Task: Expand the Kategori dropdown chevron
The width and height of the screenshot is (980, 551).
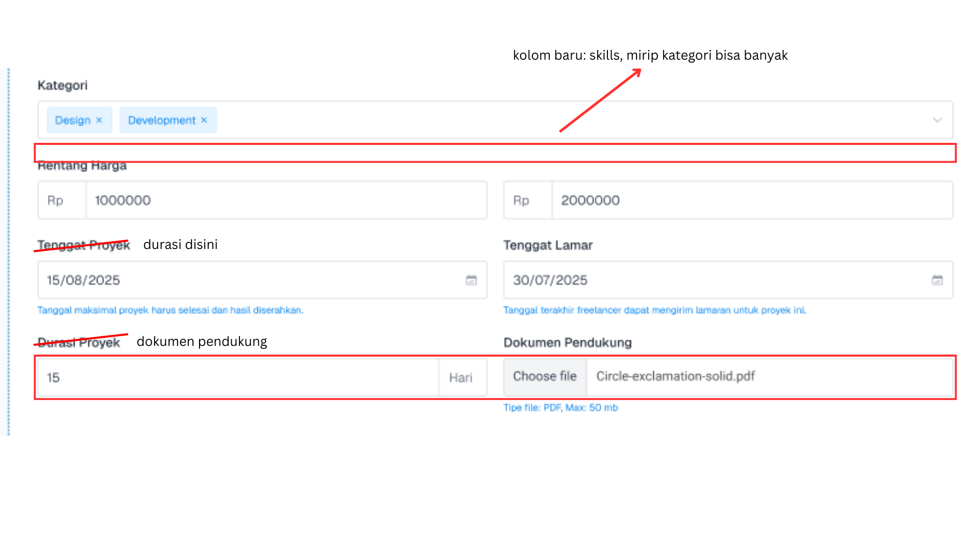Action: coord(937,120)
